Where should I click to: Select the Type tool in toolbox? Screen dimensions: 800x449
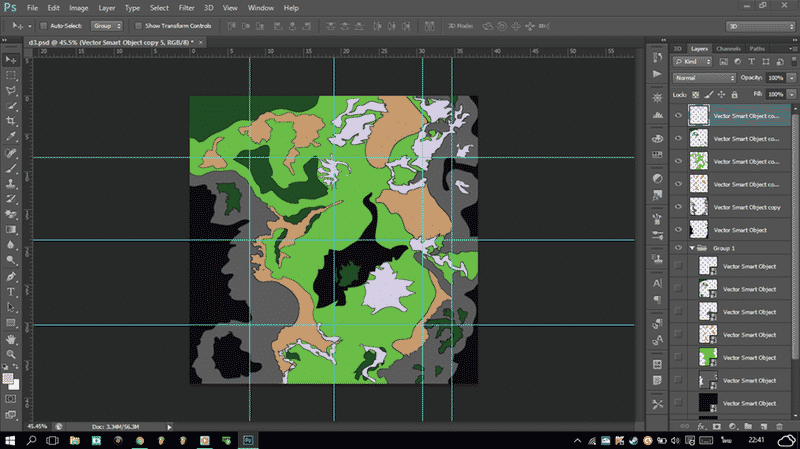coord(11,292)
